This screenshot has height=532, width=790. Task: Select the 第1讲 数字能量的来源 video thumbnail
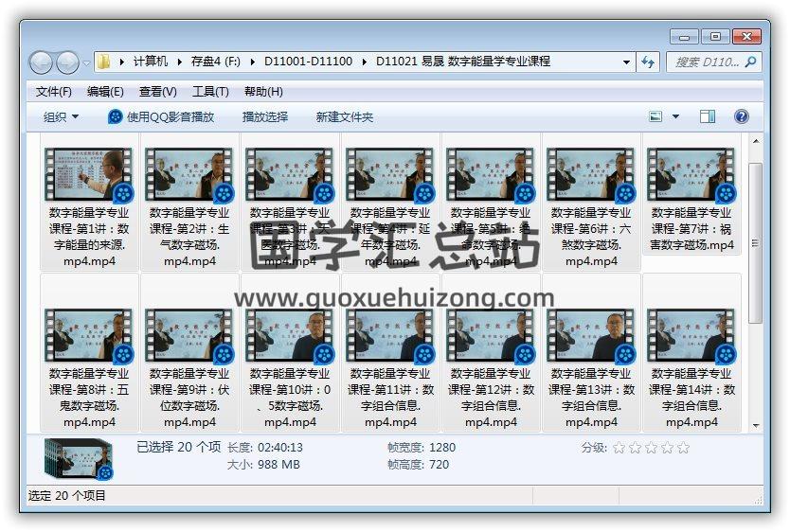[89, 174]
